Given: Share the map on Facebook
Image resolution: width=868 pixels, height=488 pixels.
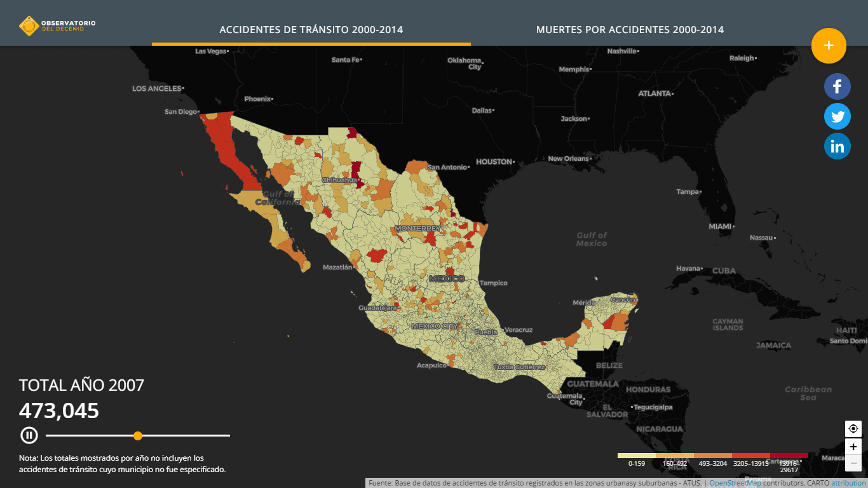Looking at the screenshot, I should point(837,86).
